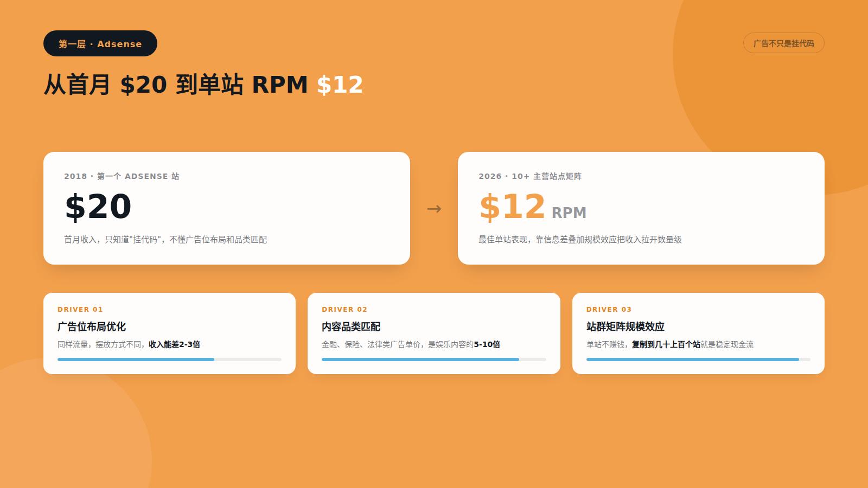
Task: Click the progress bar under 内容品类匹配
Action: point(434,359)
